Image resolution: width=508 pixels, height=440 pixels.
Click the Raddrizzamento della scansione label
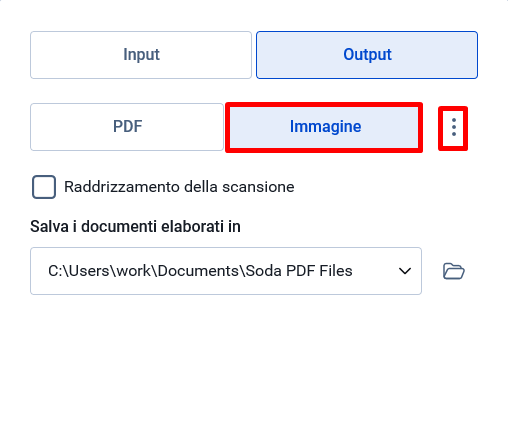(179, 187)
